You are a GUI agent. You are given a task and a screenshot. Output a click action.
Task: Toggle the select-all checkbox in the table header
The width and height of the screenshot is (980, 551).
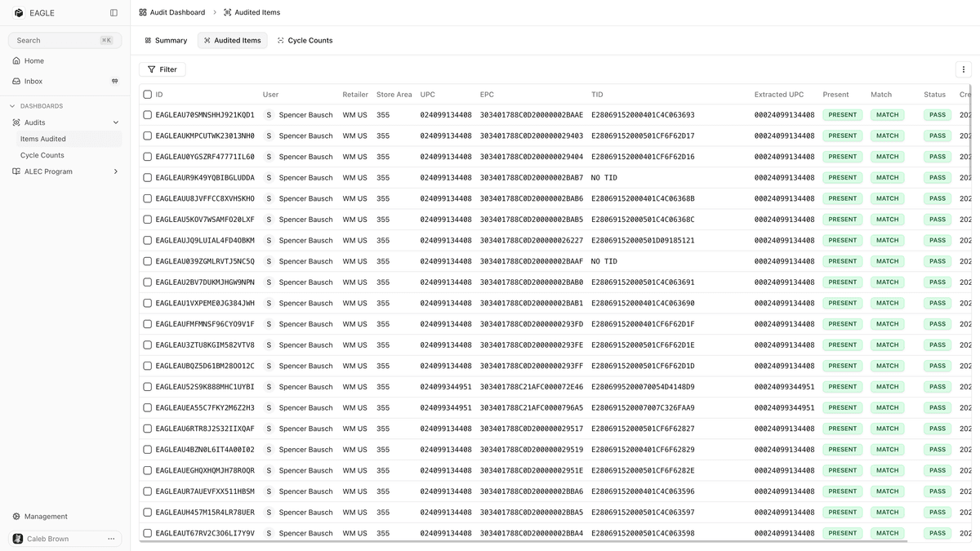pyautogui.click(x=147, y=94)
